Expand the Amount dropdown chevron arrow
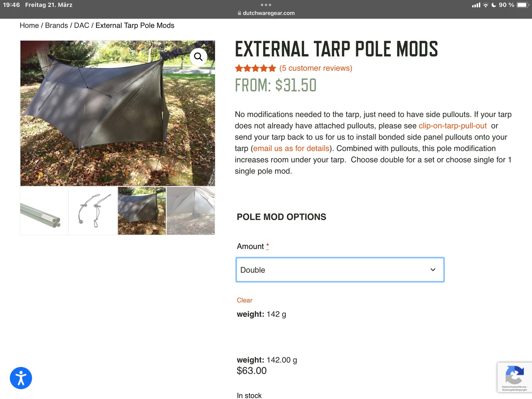 [x=433, y=270]
